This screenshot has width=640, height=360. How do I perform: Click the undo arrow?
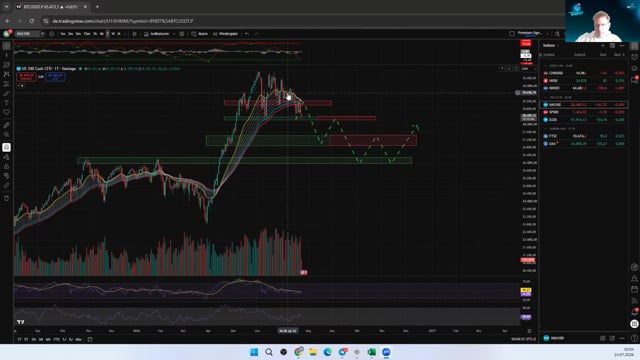[x=247, y=34]
